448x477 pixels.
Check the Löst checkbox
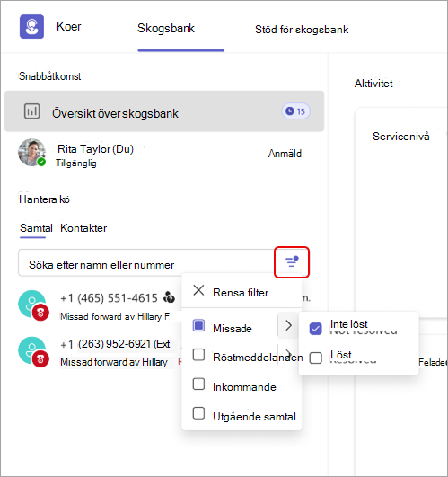point(315,358)
